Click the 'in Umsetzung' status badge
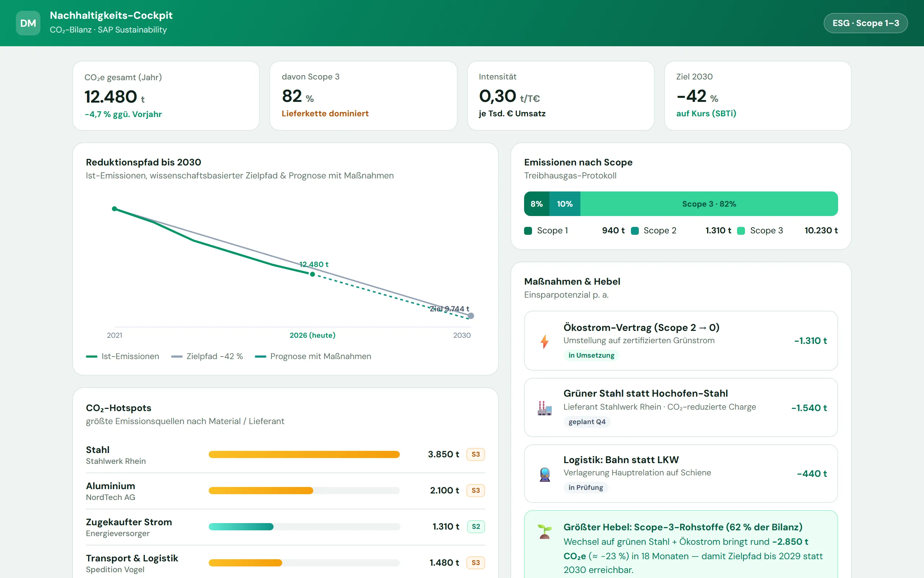 coord(591,355)
